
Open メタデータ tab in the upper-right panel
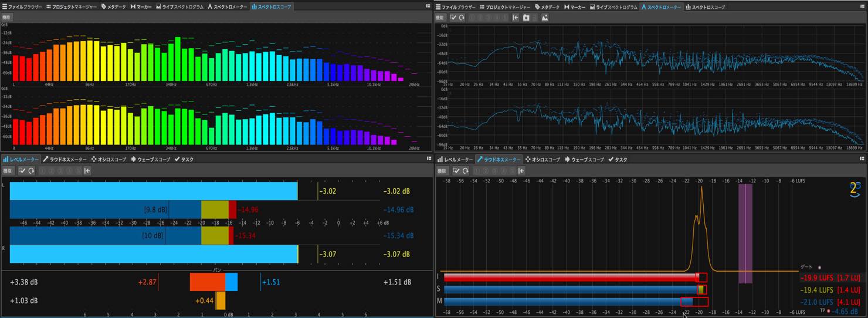(x=546, y=7)
